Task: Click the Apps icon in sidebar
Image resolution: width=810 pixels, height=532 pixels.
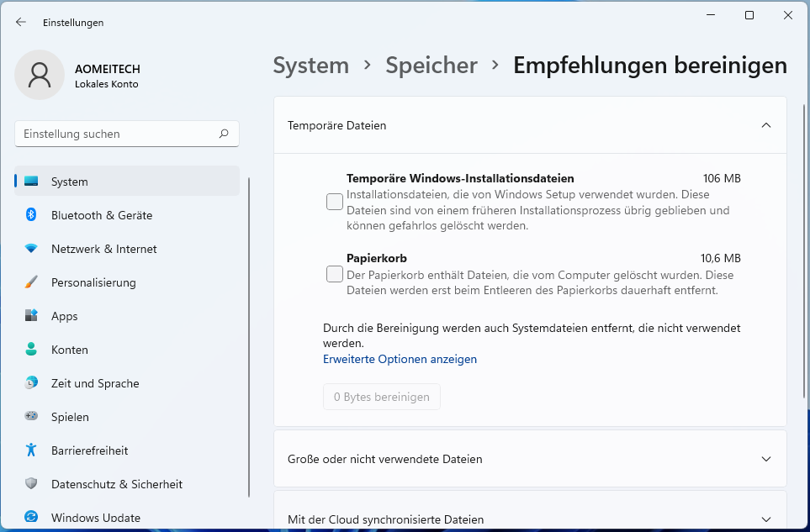Action: [31, 316]
